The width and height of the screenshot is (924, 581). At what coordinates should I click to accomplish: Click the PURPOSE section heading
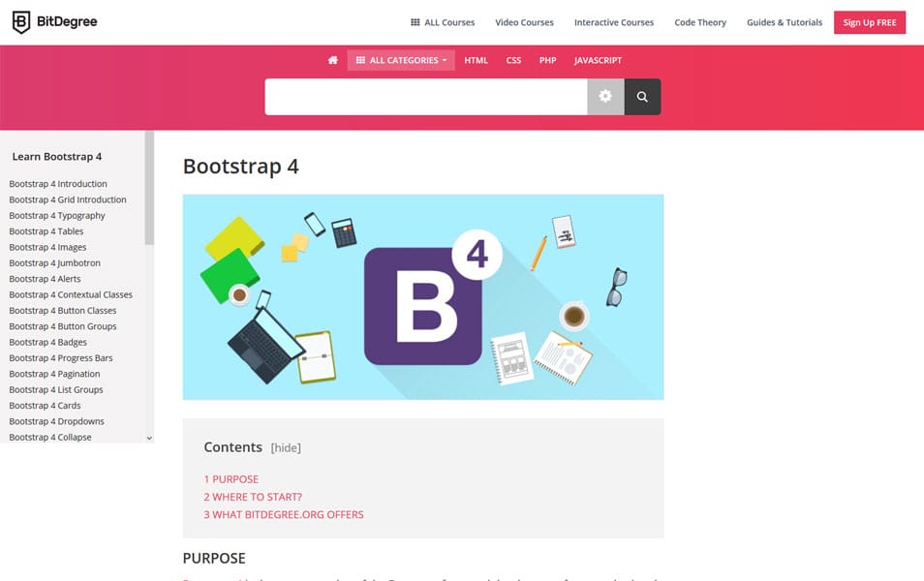tap(214, 558)
